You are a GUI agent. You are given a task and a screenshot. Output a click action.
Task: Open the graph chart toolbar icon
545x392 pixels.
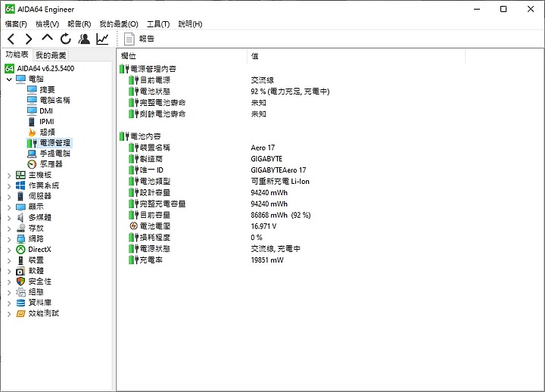tap(102, 39)
